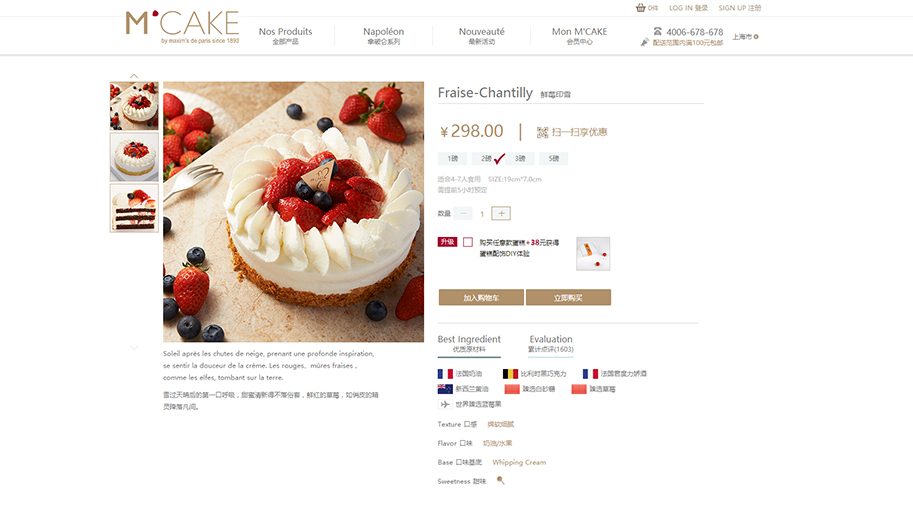Select the 1-pound size option

click(452, 158)
